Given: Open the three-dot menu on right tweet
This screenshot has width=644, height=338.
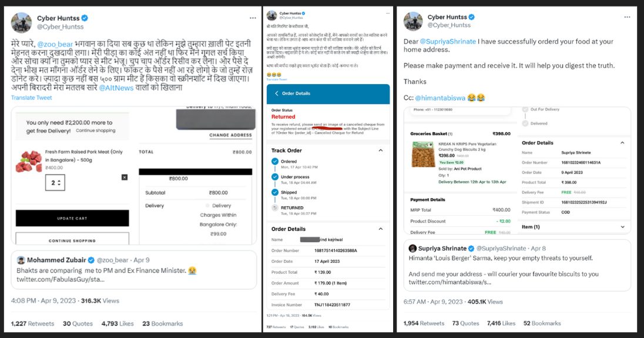Looking at the screenshot, I should 627,17.
